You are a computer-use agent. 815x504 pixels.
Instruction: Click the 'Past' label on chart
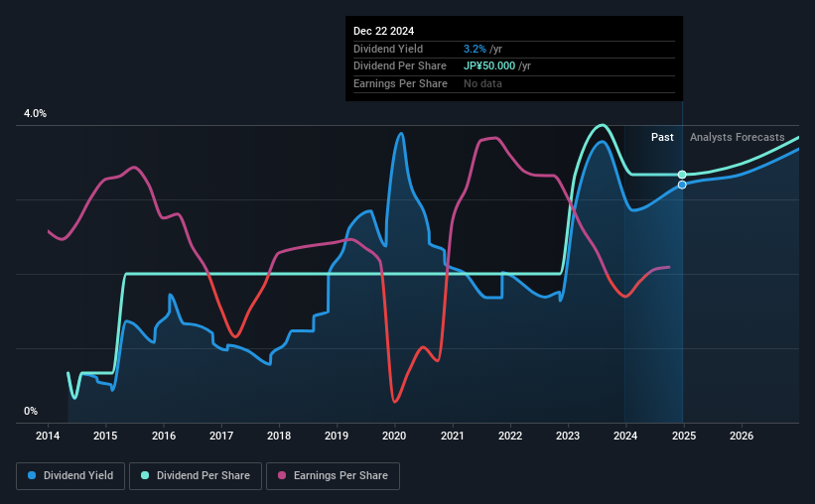click(662, 137)
